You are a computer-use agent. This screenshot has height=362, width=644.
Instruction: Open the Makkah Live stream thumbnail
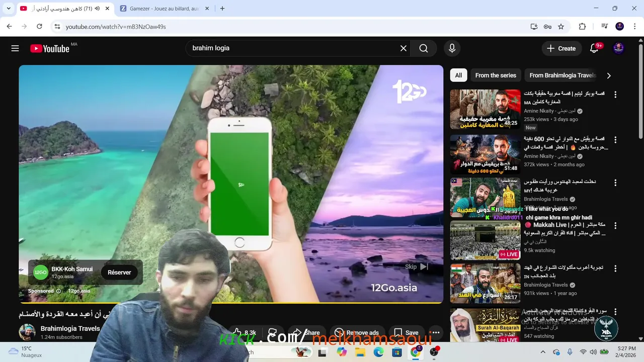pos(485,240)
